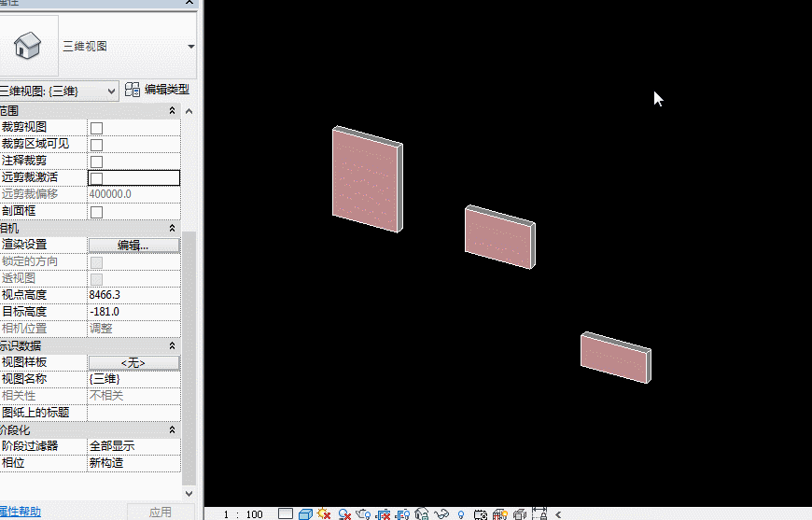Click the 视图名称 {三维} field
This screenshot has height=520, width=812.
point(134,379)
